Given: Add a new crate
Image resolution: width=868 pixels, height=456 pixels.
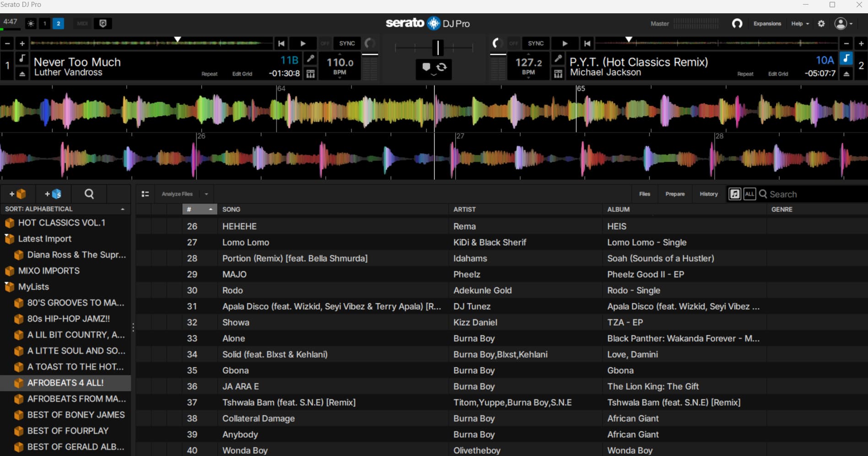Looking at the screenshot, I should (18, 194).
